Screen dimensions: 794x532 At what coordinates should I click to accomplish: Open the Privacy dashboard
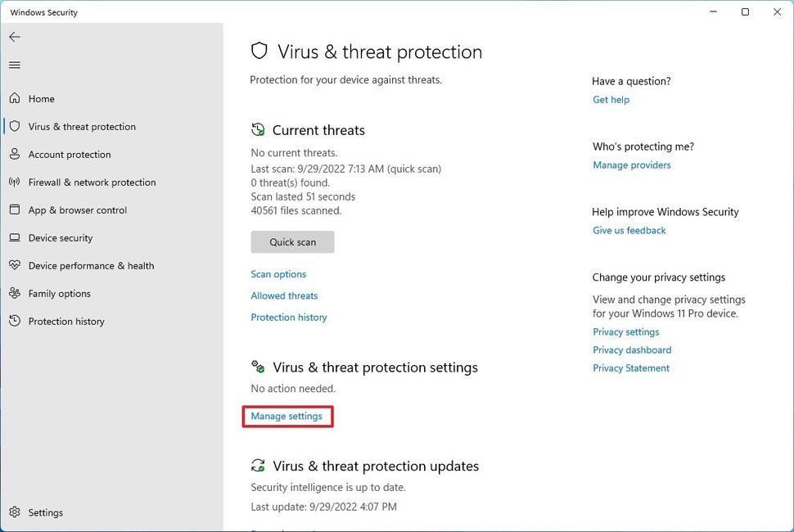point(632,349)
